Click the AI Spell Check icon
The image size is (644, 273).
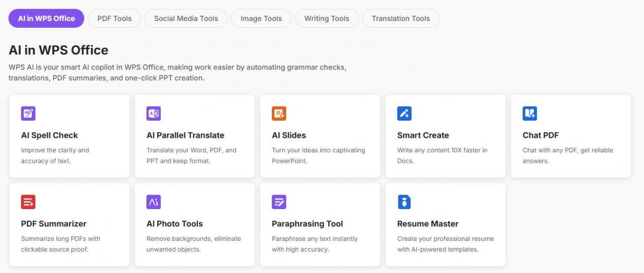click(x=28, y=114)
